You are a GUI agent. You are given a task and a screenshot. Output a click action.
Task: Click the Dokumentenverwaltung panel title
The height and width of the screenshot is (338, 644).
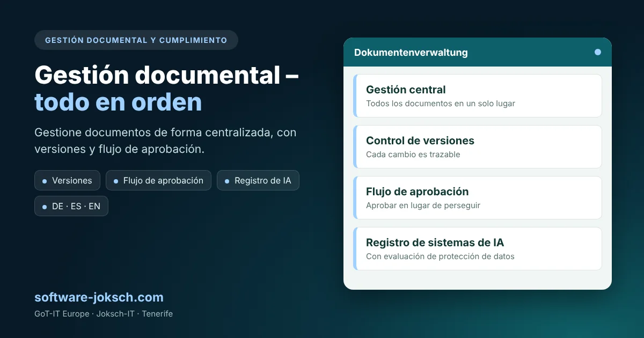point(411,53)
